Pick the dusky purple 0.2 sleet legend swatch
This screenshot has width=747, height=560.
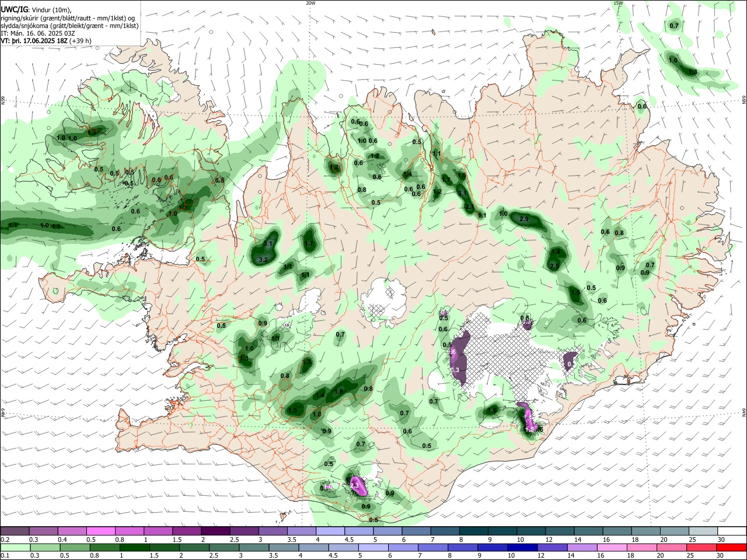[15, 531]
